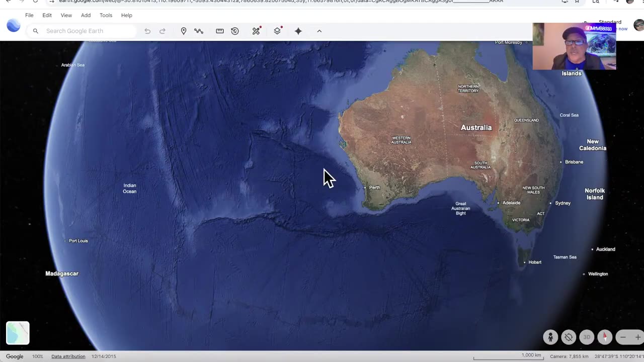This screenshot has width=644, height=362.
Task: Open the Edit menu
Action: pyautogui.click(x=47, y=15)
